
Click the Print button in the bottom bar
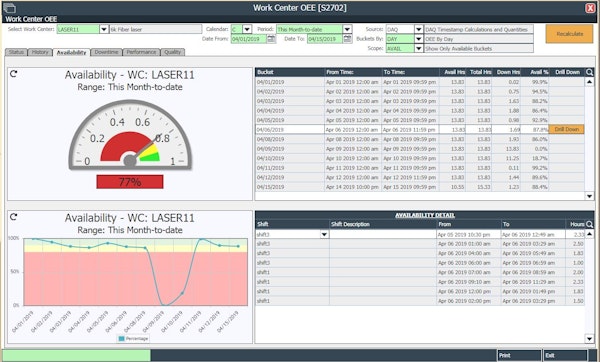coord(519,355)
